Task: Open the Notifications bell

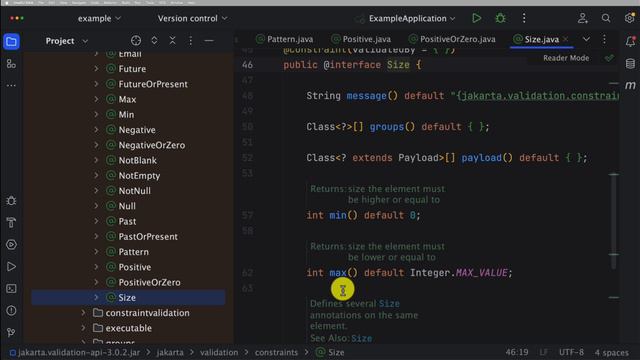Action: click(630, 41)
